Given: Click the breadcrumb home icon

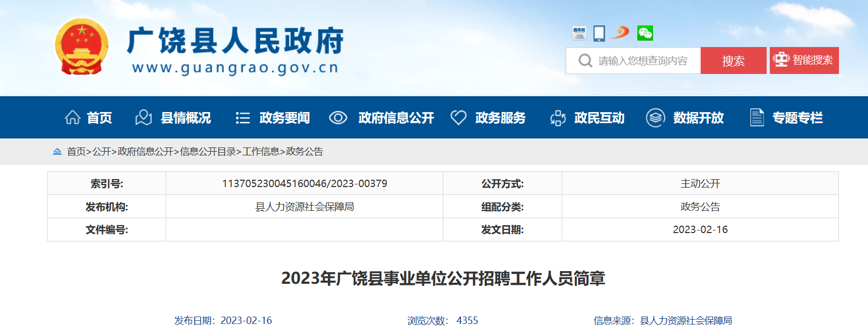Looking at the screenshot, I should pos(57,152).
